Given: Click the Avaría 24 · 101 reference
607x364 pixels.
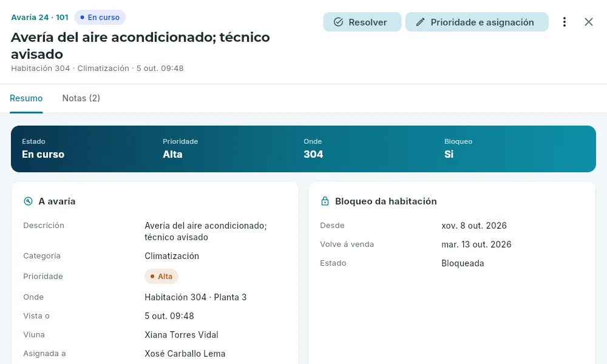Looking at the screenshot, I should [39, 18].
